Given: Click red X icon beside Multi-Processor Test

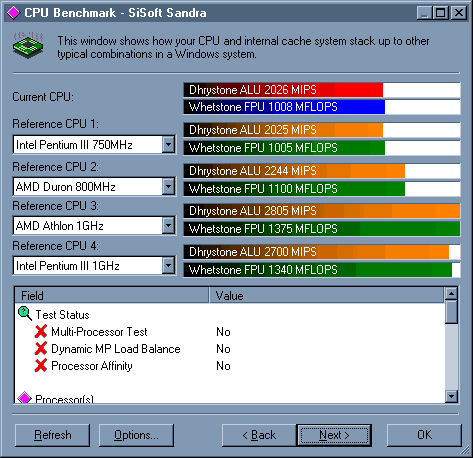Looking at the screenshot, I should click(41, 332).
